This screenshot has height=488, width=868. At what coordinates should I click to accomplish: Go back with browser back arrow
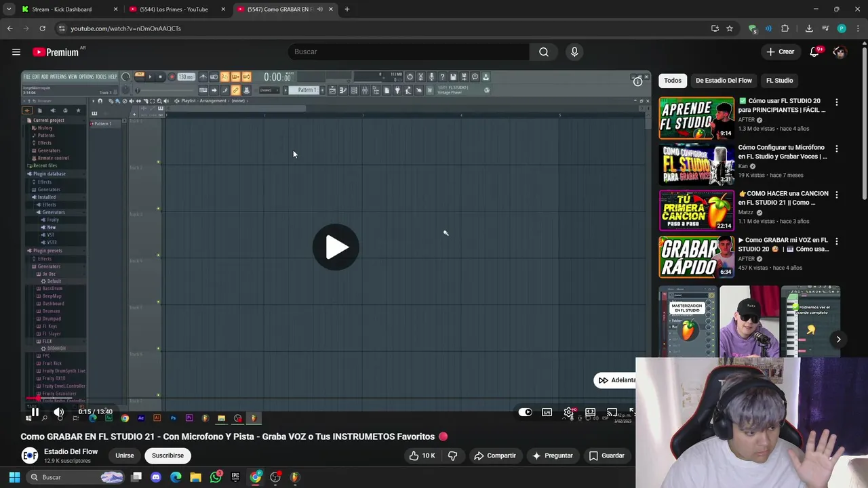tap(9, 28)
